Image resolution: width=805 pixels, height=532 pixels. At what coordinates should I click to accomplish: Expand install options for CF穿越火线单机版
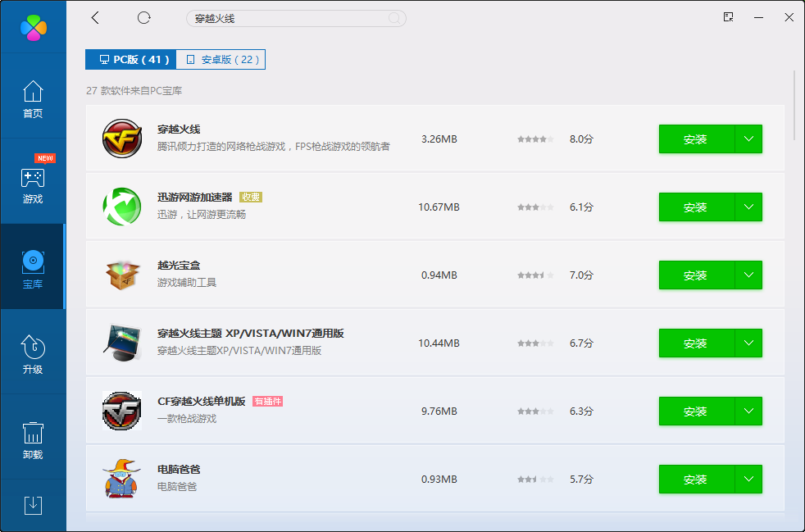(x=748, y=411)
